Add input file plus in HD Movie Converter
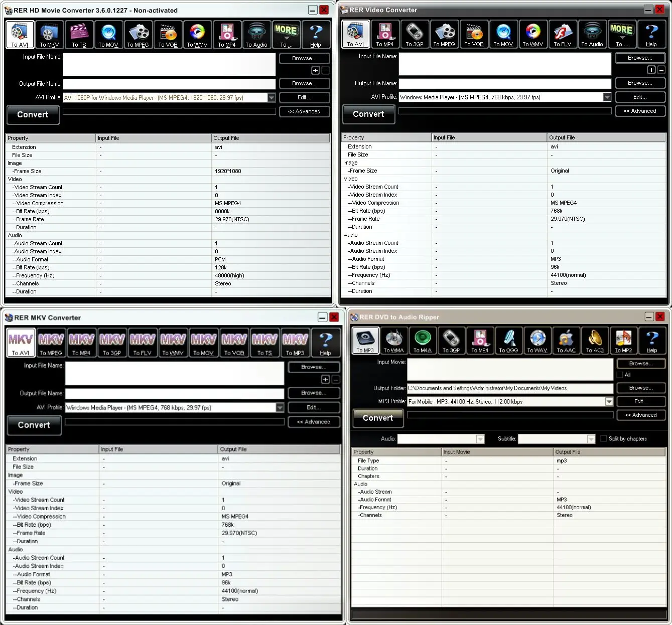Viewport: 672px width, 625px height. (x=316, y=71)
